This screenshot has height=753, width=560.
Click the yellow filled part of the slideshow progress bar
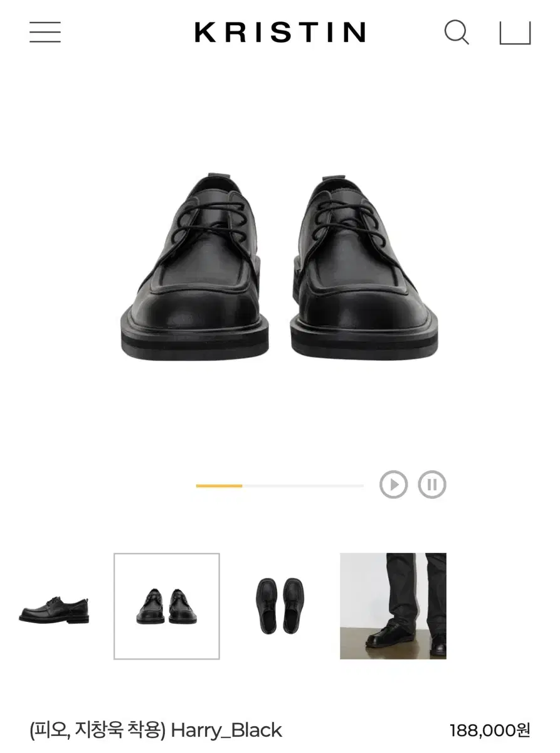coord(219,486)
